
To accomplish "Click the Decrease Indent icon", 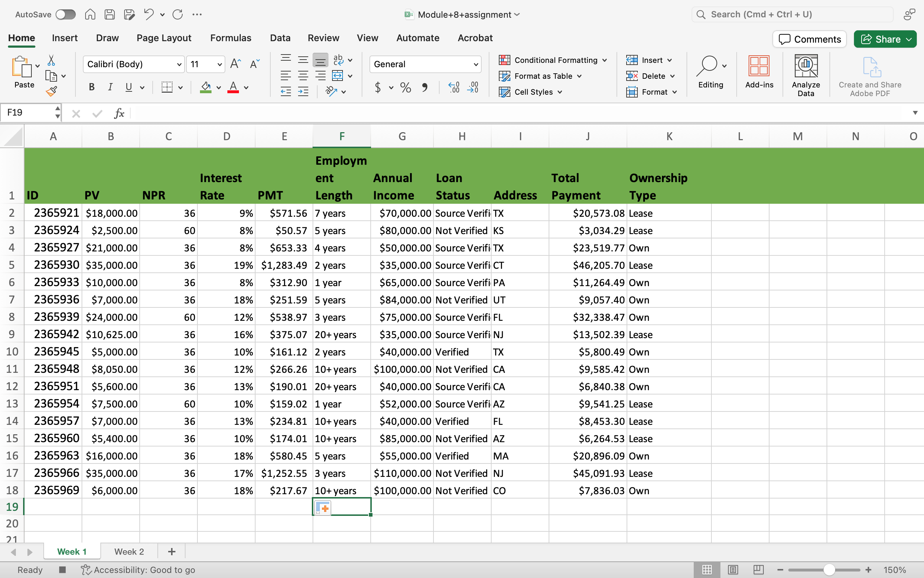I will click(286, 91).
